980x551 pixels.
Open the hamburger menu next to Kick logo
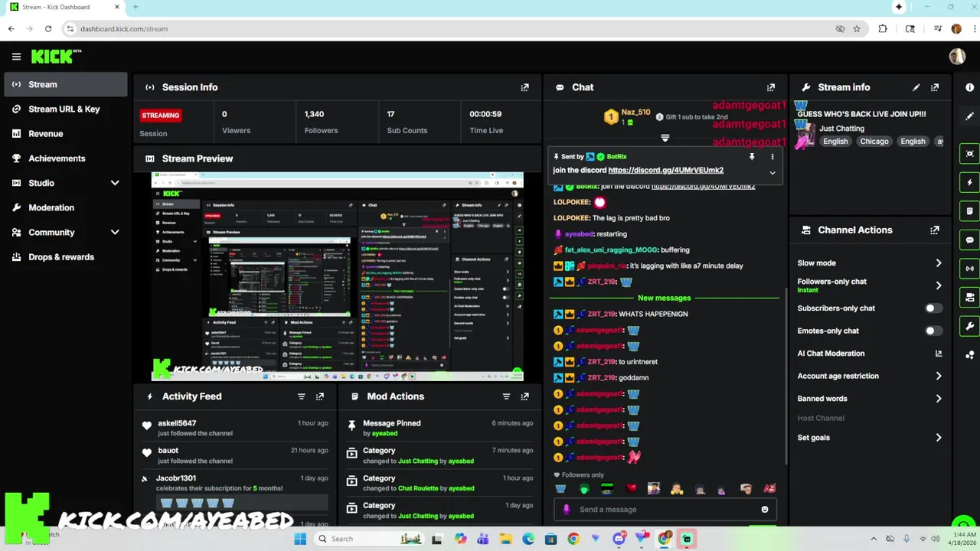pos(16,57)
